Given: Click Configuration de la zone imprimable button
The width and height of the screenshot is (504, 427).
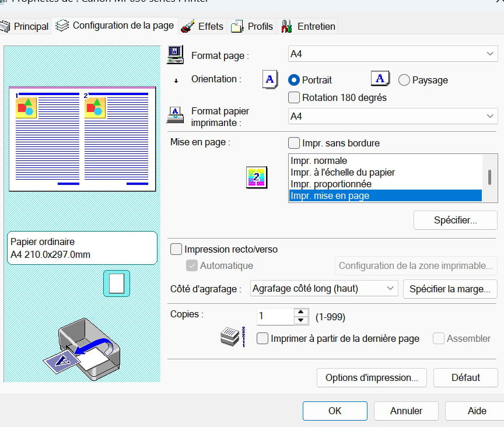Looking at the screenshot, I should (416, 265).
